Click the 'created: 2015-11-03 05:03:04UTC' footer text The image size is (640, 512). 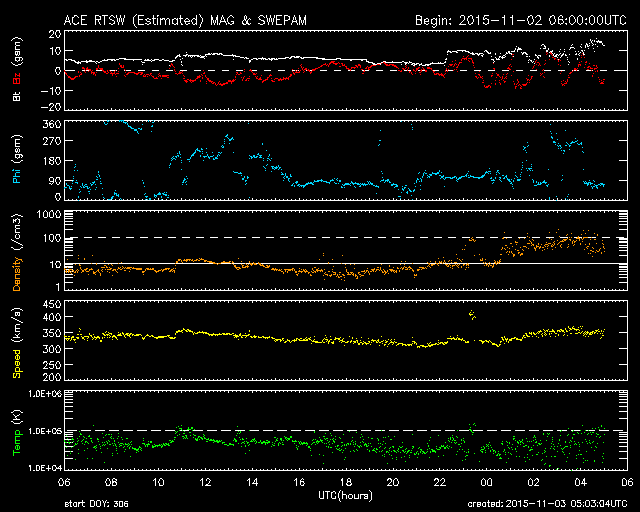coord(547,504)
